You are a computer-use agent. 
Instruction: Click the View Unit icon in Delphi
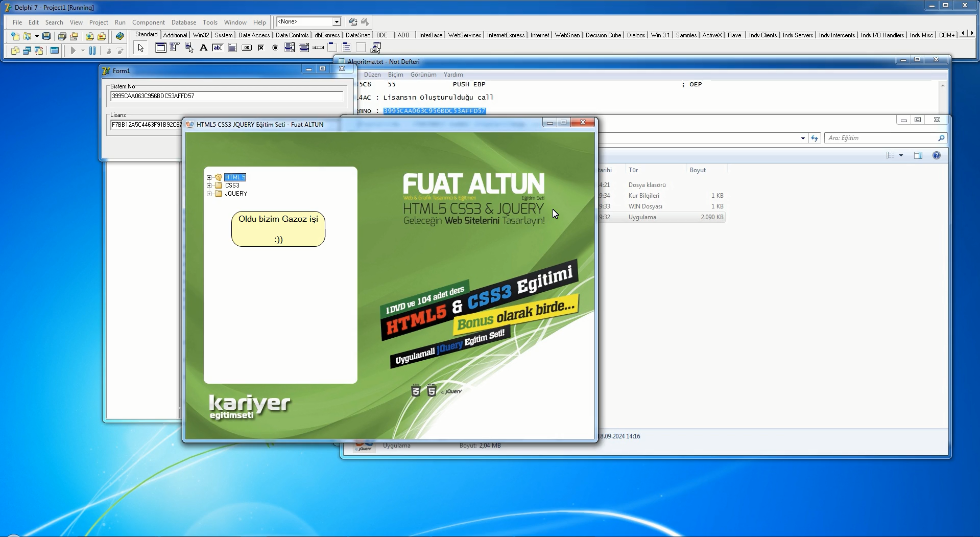15,51
